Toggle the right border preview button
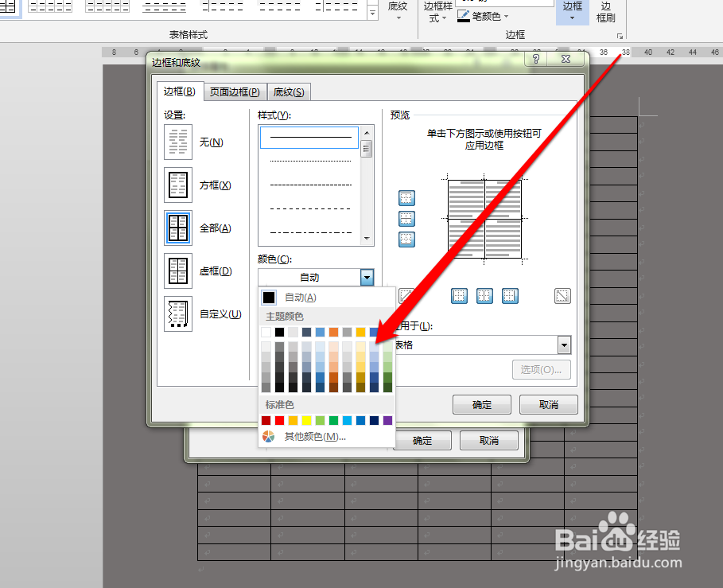This screenshot has width=723, height=588. coord(510,296)
